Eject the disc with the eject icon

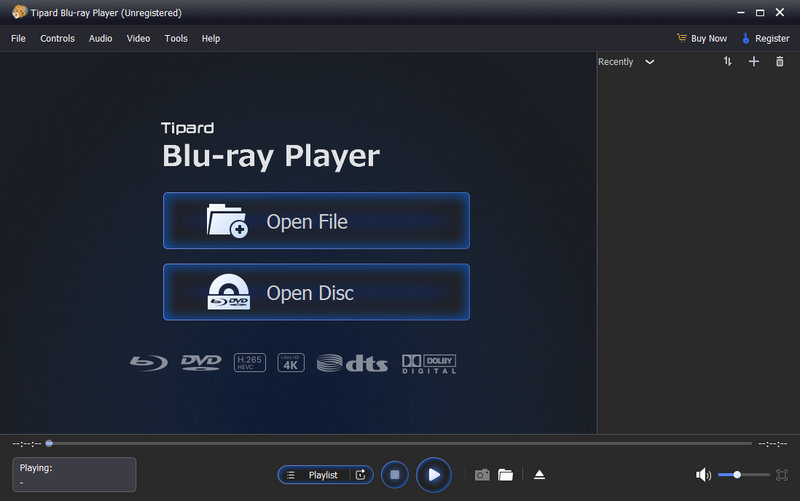point(539,475)
